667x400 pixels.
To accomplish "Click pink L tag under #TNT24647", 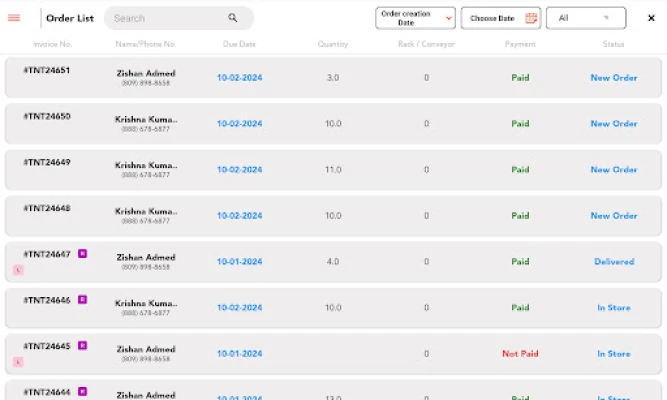I will coord(17,270).
